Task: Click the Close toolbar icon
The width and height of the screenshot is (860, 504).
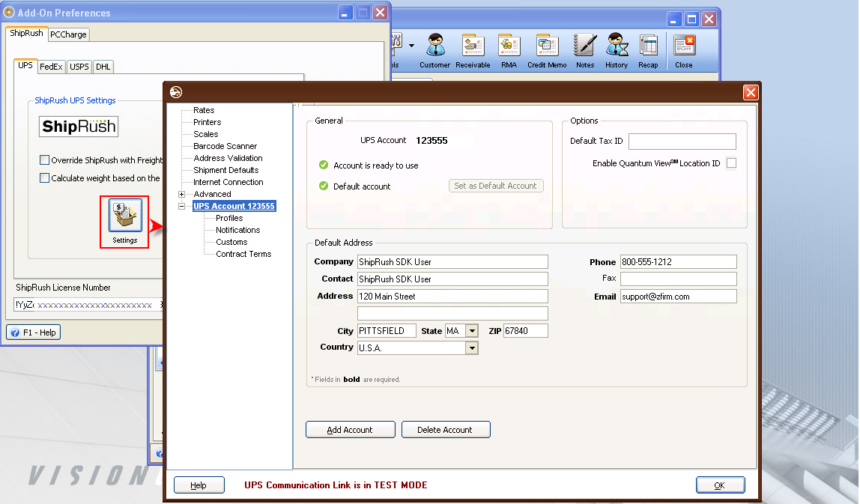Action: [x=684, y=51]
